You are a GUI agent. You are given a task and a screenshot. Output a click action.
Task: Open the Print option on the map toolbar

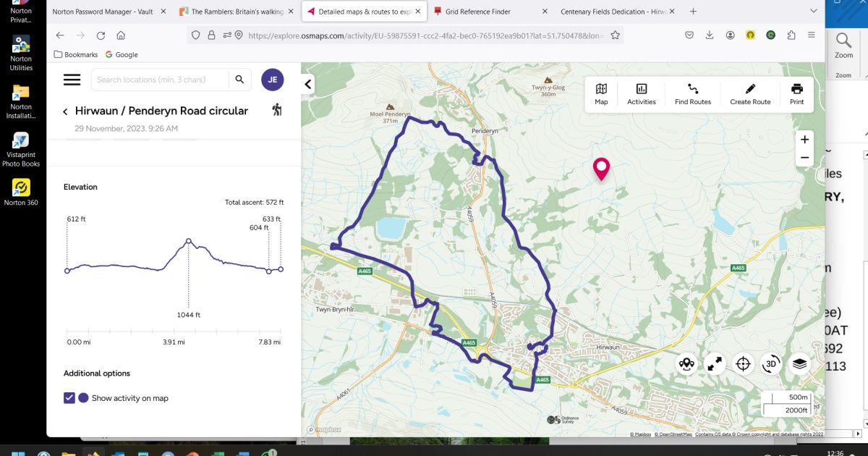pyautogui.click(x=796, y=94)
